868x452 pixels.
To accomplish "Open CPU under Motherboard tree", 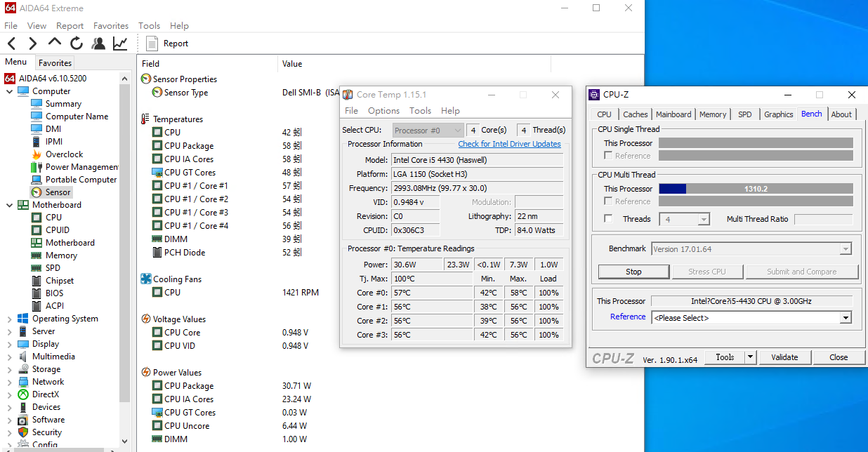I will click(53, 218).
